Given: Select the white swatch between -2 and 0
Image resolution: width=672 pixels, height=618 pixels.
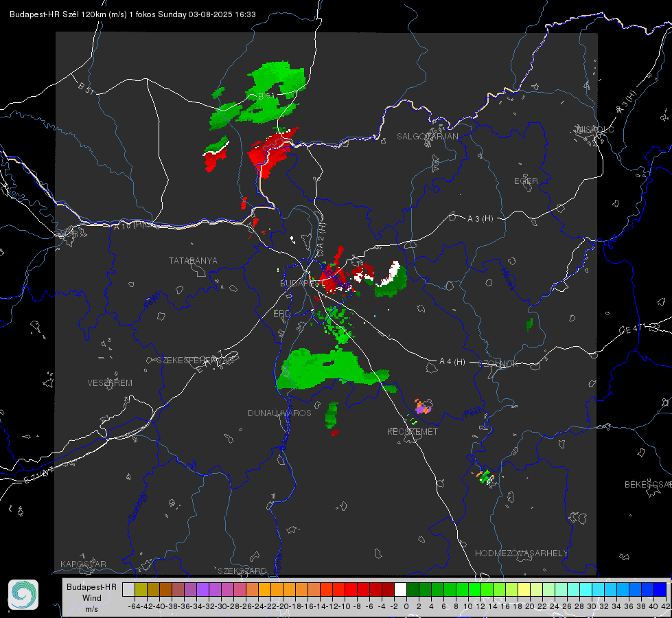Looking at the screenshot, I should 400,589.
